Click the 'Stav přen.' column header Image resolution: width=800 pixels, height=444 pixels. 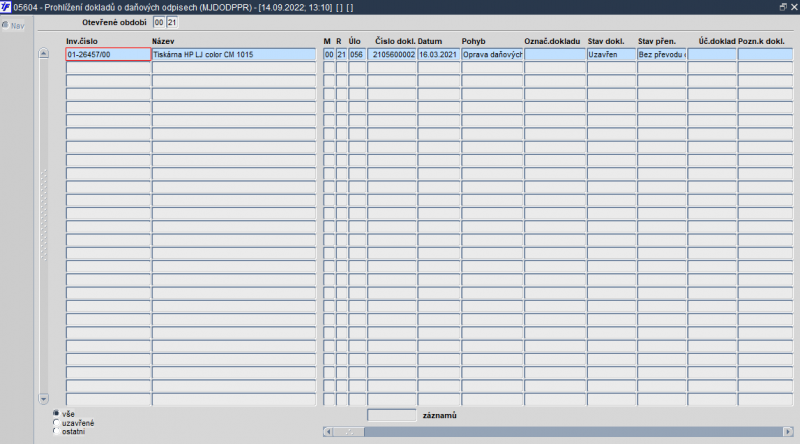point(657,41)
